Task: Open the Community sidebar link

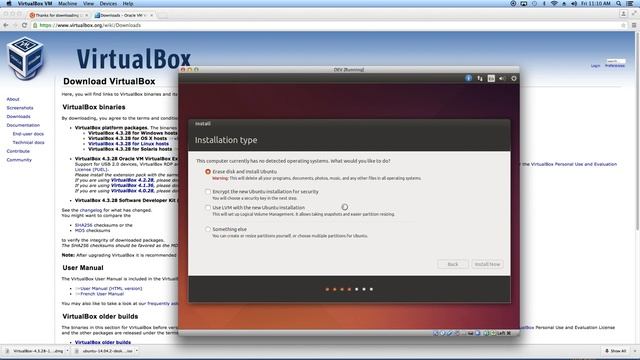Action: (x=19, y=160)
